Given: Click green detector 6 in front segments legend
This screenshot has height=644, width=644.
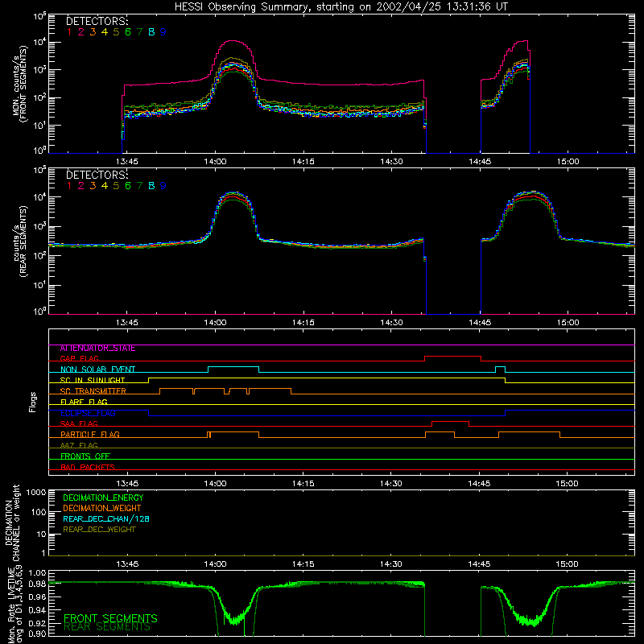Looking at the screenshot, I should tap(128, 32).
